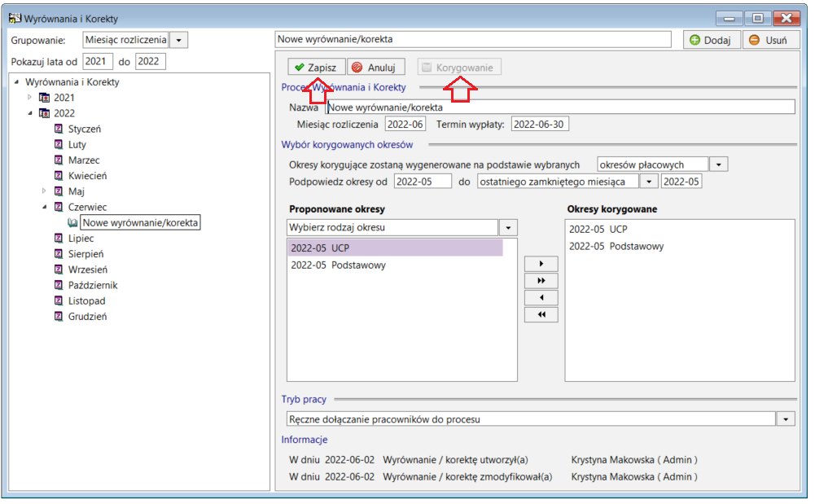Open the Tryb pracy dropdown arrow
This screenshot has height=504, width=815.
coord(786,419)
